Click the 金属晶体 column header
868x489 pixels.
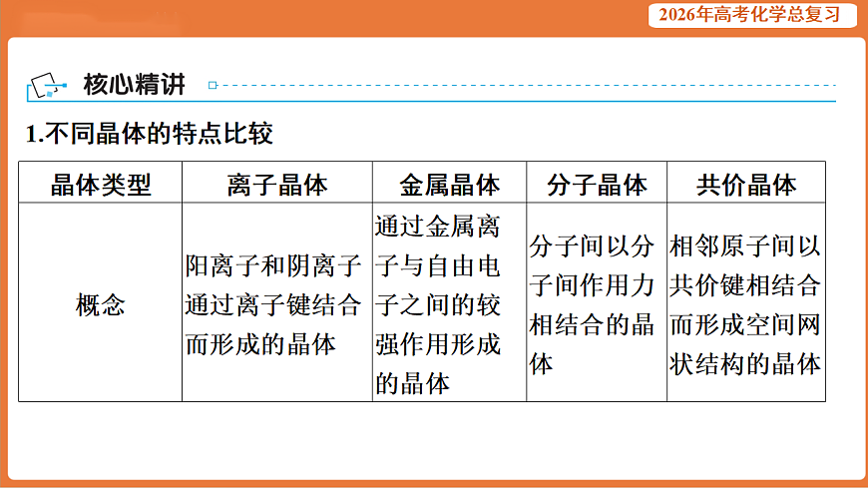450,183
